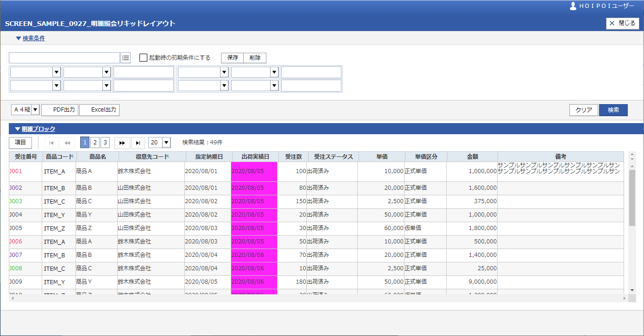
Task: Open the page-size 20 dropdown
Action: pyautogui.click(x=166, y=143)
